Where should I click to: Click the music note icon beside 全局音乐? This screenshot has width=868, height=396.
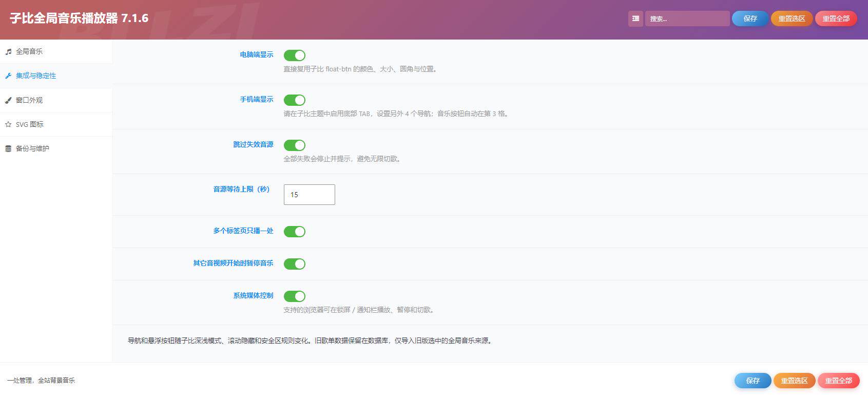click(8, 51)
